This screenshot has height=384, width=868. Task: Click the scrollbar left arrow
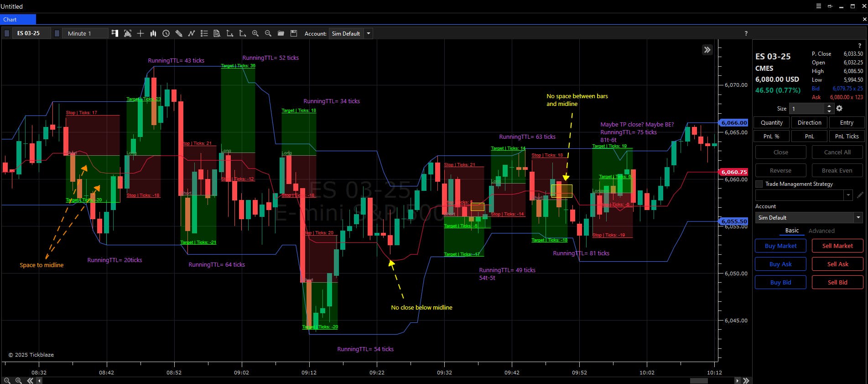[x=39, y=380]
